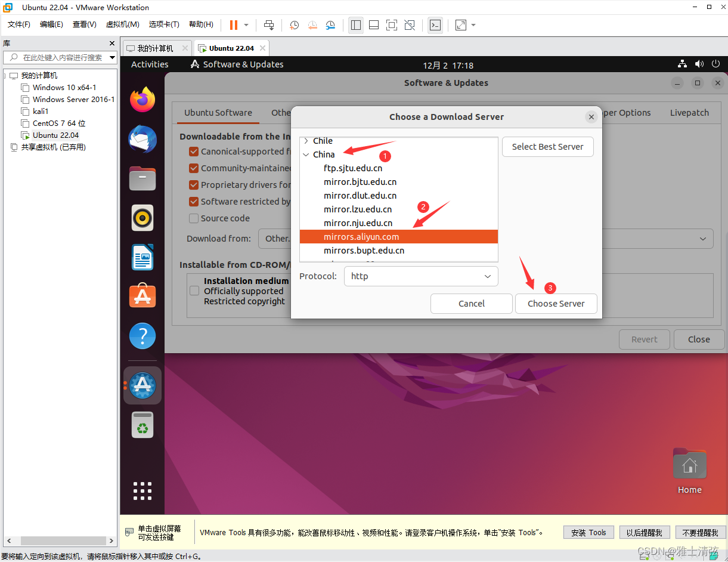Click the 安装 Tools button
The height and width of the screenshot is (562, 728).
(x=588, y=533)
